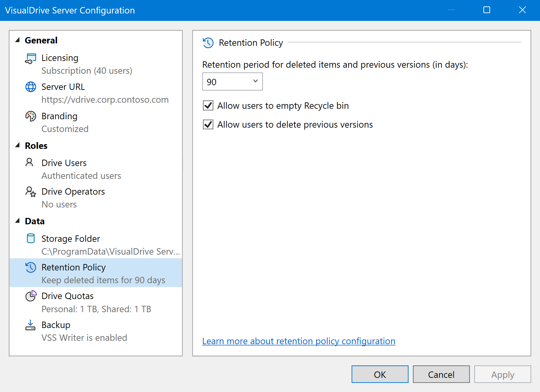Click the Drive Quotas pie chart icon
540x392 pixels.
click(31, 296)
